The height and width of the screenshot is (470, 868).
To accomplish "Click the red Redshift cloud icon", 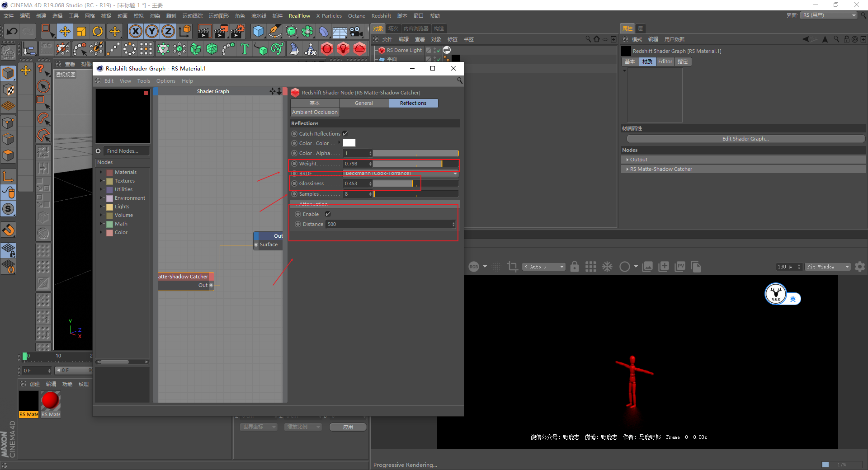I will [360, 48].
